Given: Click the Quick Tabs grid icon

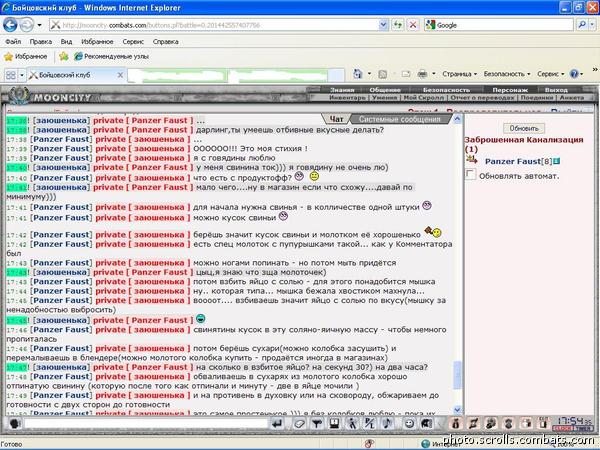Looking at the screenshot, I should (x=11, y=75).
